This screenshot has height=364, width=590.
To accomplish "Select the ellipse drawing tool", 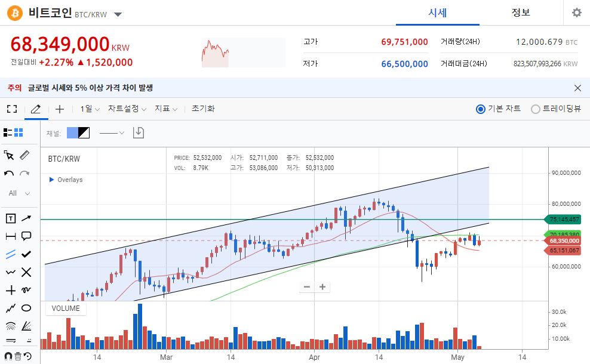I will 26,308.
